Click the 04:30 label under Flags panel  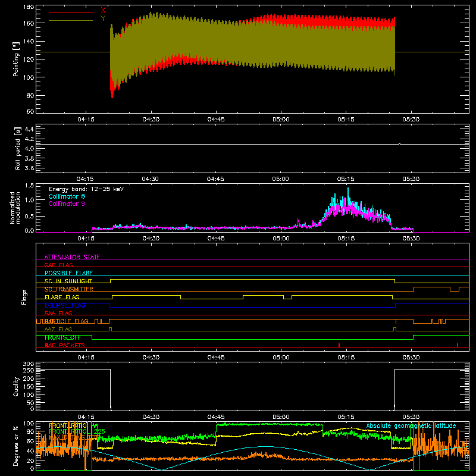click(x=151, y=358)
